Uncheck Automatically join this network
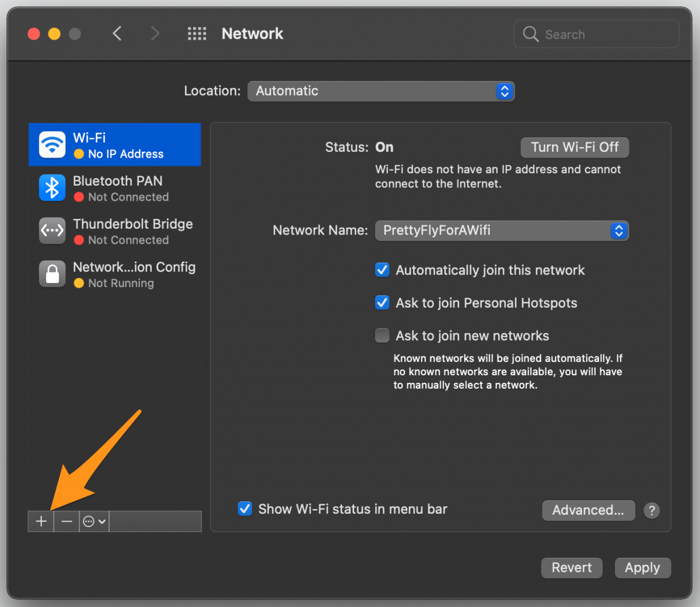 (382, 270)
